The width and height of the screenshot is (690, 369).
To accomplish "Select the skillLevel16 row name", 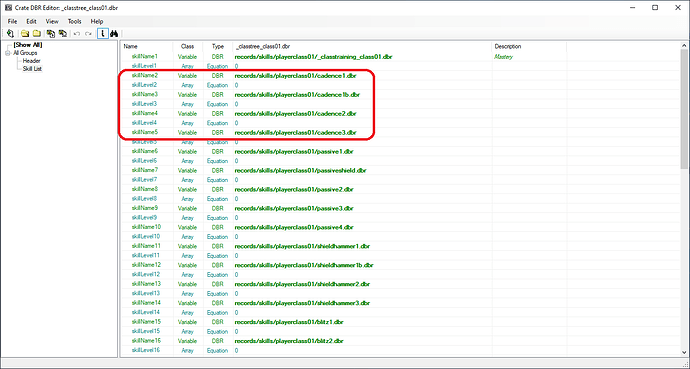I will pyautogui.click(x=146, y=350).
